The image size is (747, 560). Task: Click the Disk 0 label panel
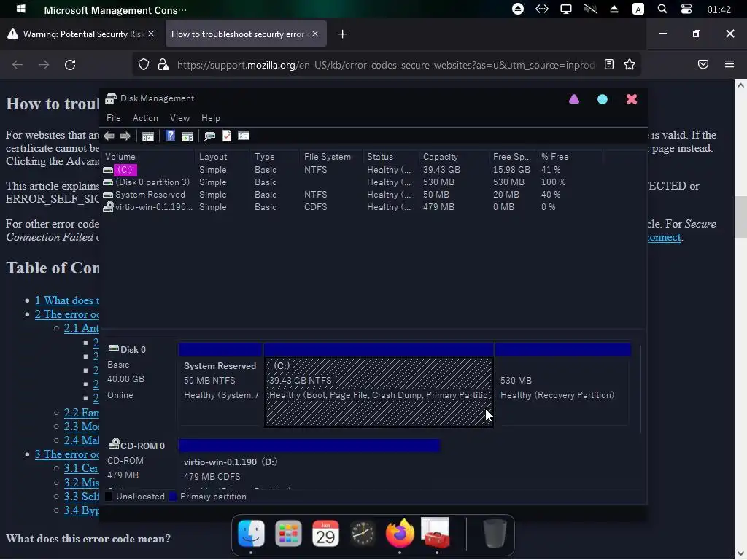click(x=140, y=384)
